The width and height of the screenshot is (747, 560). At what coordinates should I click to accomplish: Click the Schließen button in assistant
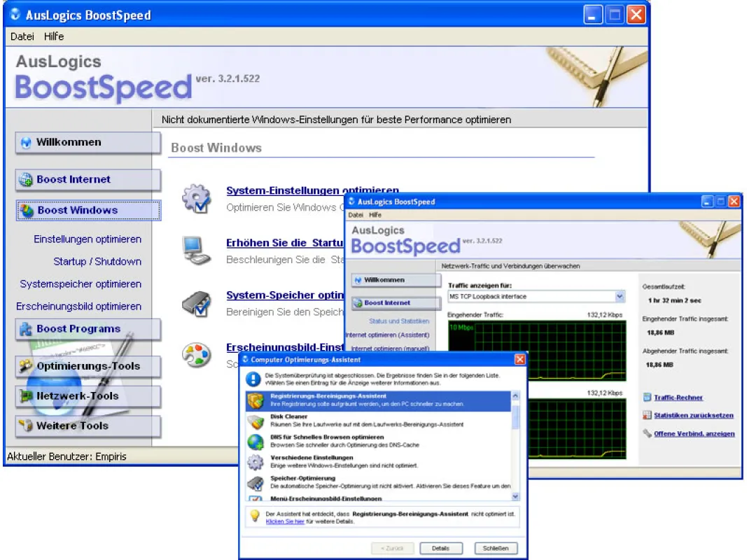coord(496,549)
